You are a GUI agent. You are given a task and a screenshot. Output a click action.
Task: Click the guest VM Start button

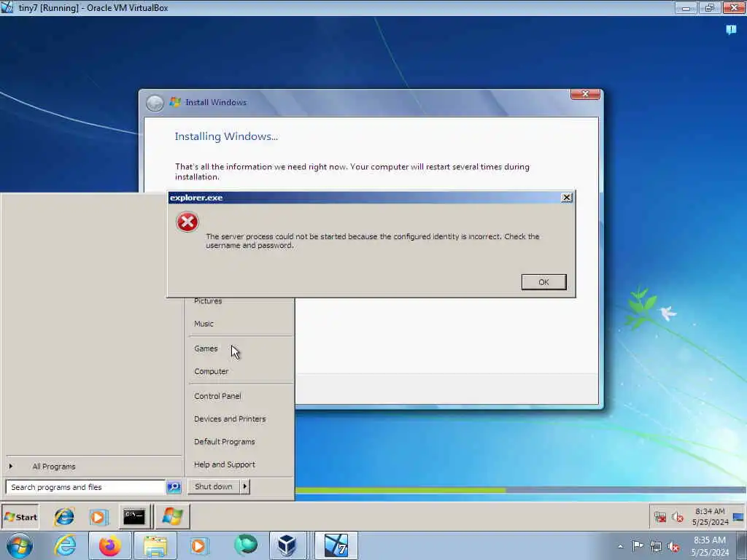(x=20, y=517)
